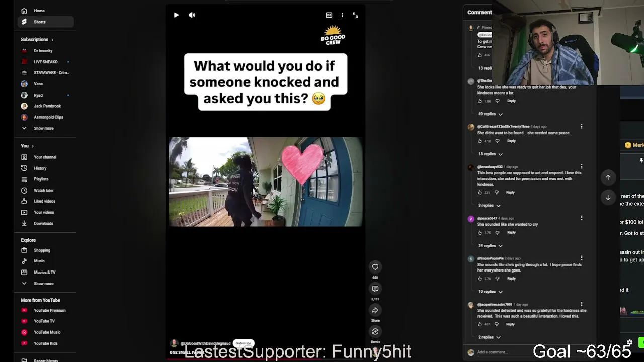This screenshot has height=362, width=644.
Task: Reply to the @peace5647 comment
Action: coord(511,233)
